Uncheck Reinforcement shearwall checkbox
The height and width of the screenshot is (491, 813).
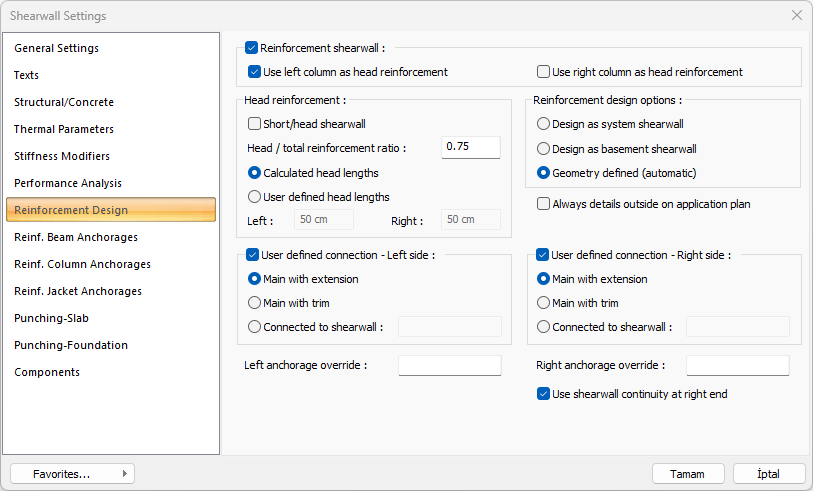click(x=252, y=47)
